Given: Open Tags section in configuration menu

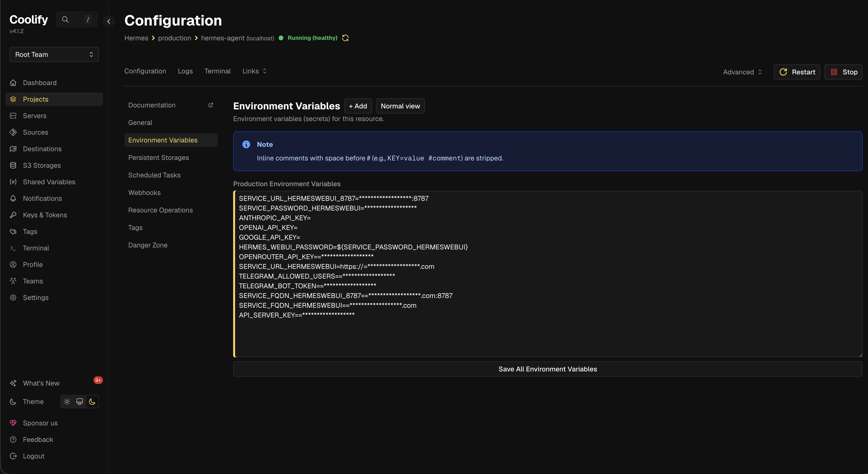Looking at the screenshot, I should coord(171,228).
